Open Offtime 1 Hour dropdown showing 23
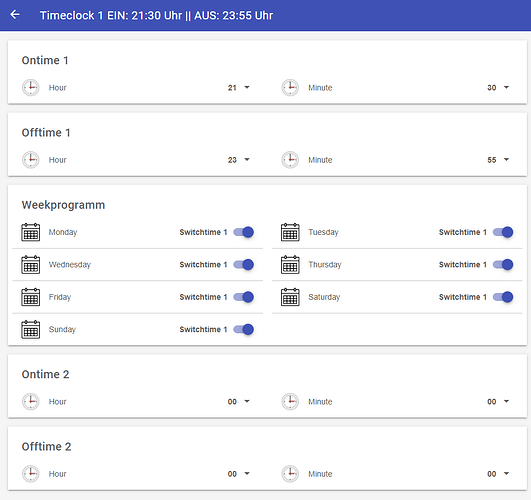This screenshot has height=500, width=531. point(238,160)
